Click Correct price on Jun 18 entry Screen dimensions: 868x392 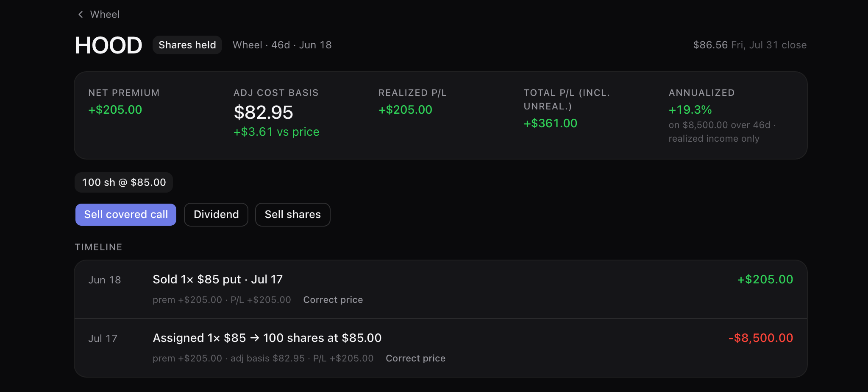(333, 300)
